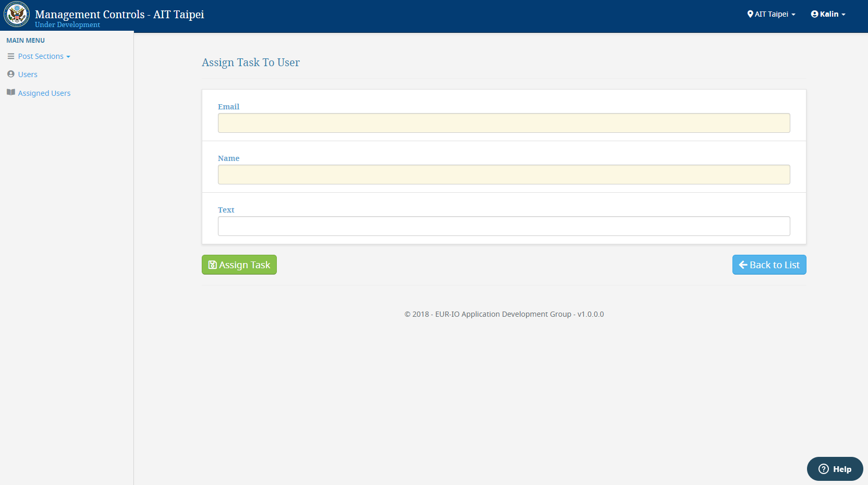
Task: Focus the Name input field
Action: (504, 175)
